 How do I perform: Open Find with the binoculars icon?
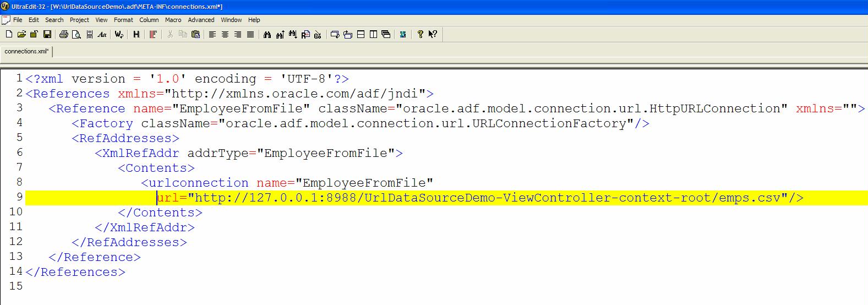click(x=267, y=34)
